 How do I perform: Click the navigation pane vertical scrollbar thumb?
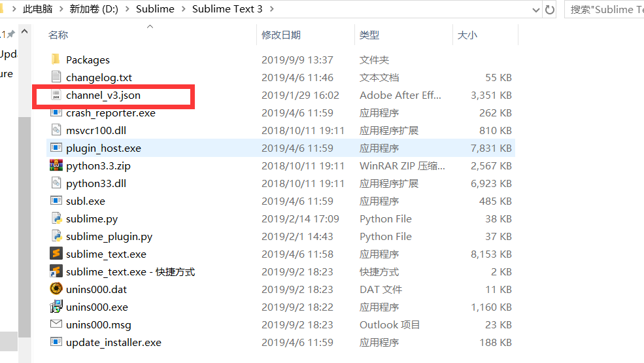pos(25,227)
